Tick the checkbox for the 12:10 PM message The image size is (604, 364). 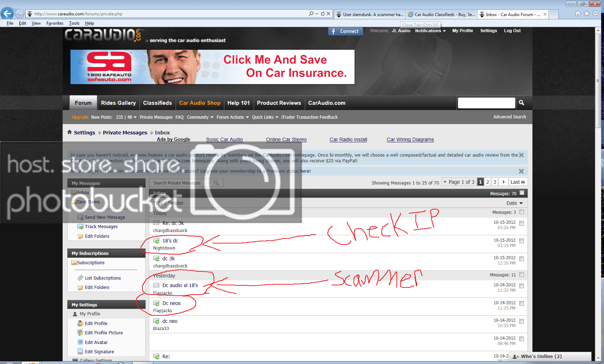point(522,259)
